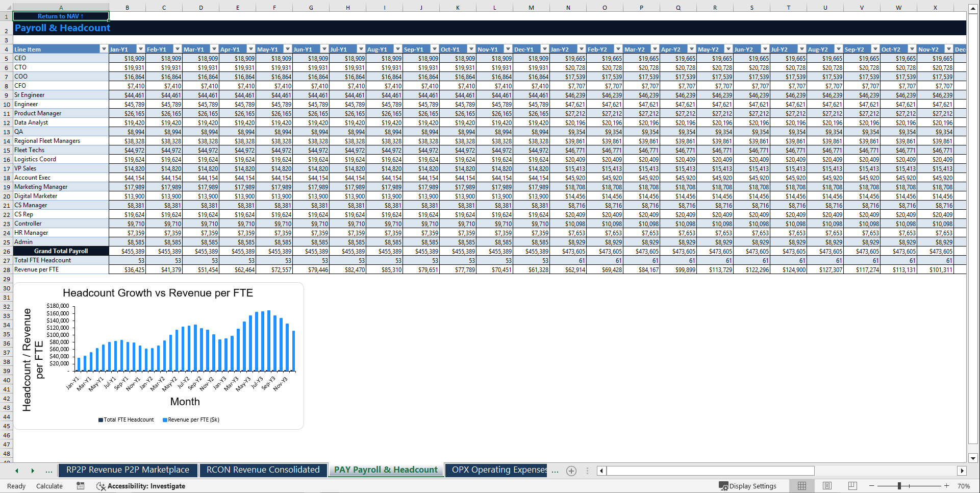Open Accessibility: Investigate status item
The height and width of the screenshot is (493, 980).
141,486
